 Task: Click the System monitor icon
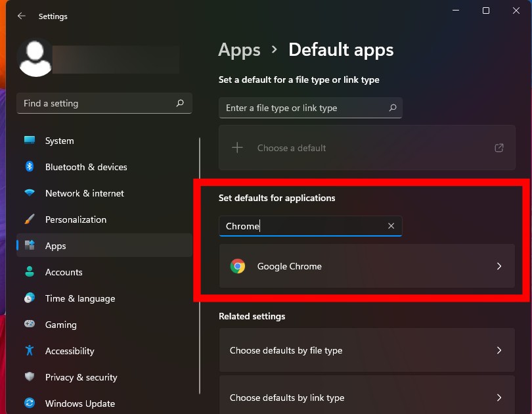[x=30, y=140]
